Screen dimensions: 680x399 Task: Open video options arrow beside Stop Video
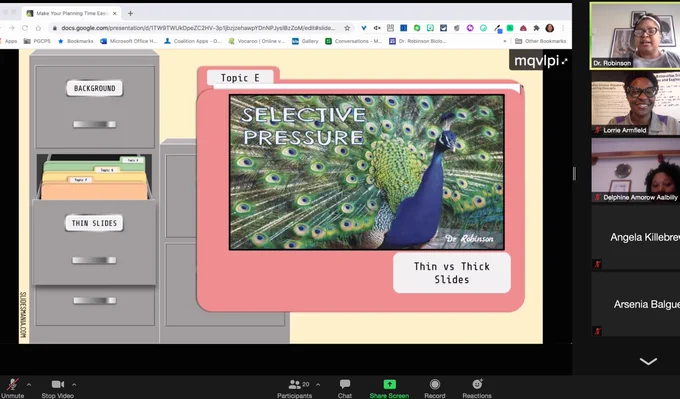point(74,384)
